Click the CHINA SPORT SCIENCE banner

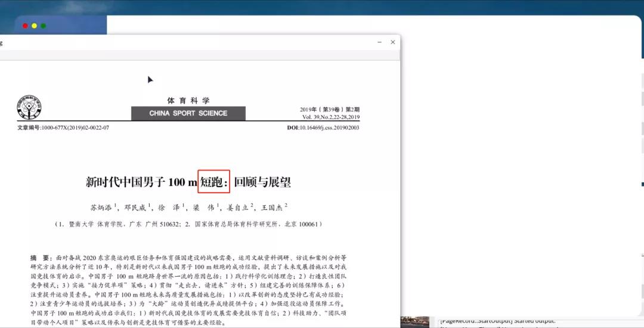[188, 113]
